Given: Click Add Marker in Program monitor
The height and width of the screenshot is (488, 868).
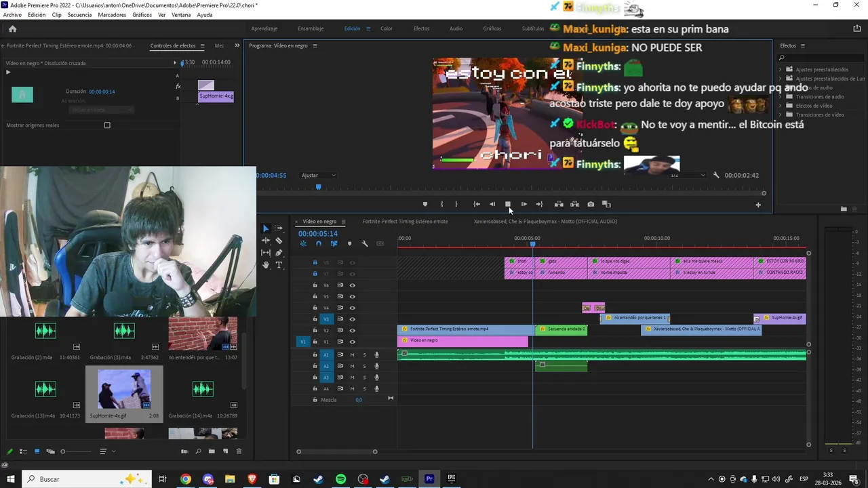Looking at the screenshot, I should pos(425,204).
